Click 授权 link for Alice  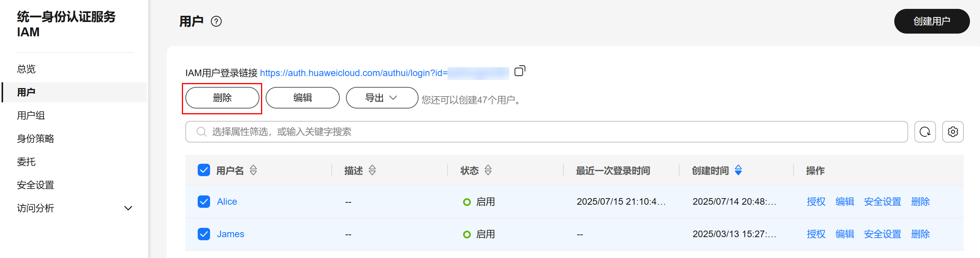[x=816, y=202]
